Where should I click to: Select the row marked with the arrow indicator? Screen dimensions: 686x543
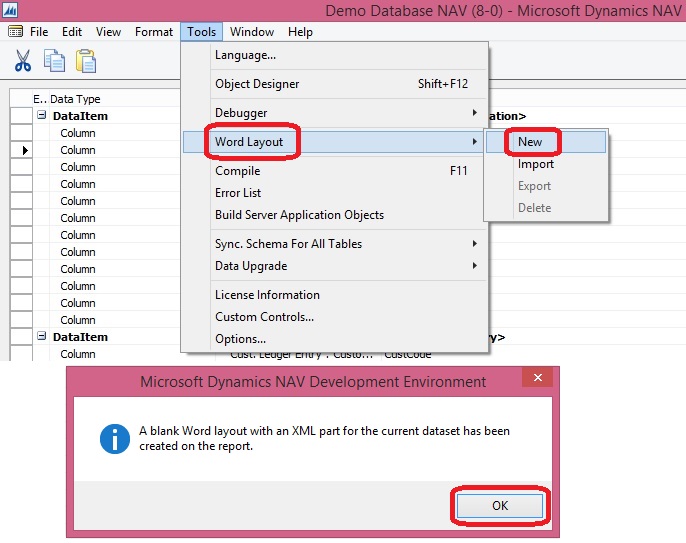pos(21,150)
